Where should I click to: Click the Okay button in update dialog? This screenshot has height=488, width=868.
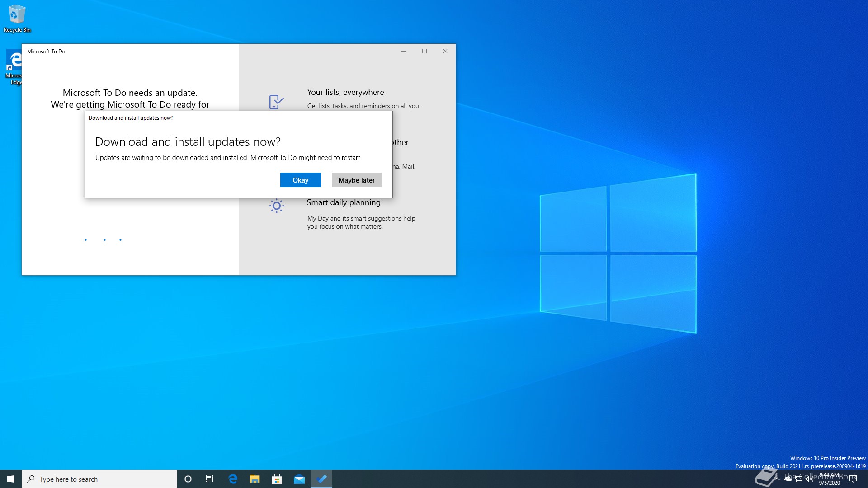(x=300, y=180)
